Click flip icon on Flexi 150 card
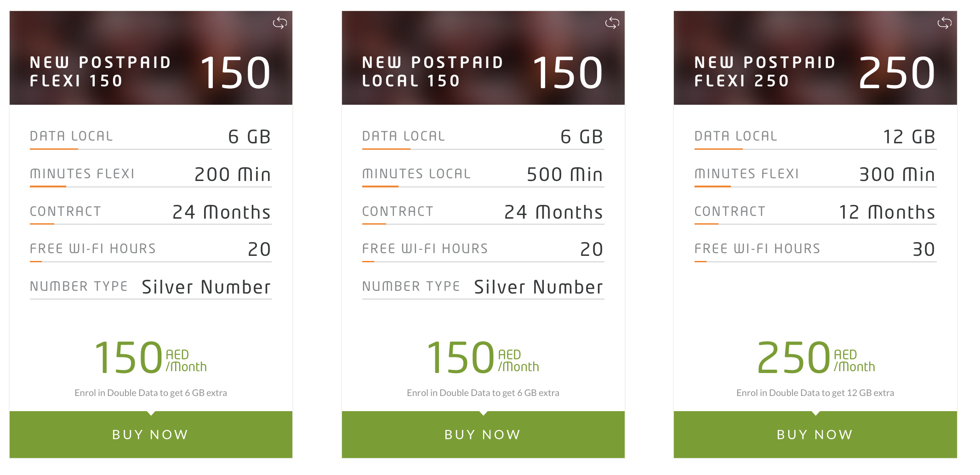 [x=279, y=23]
